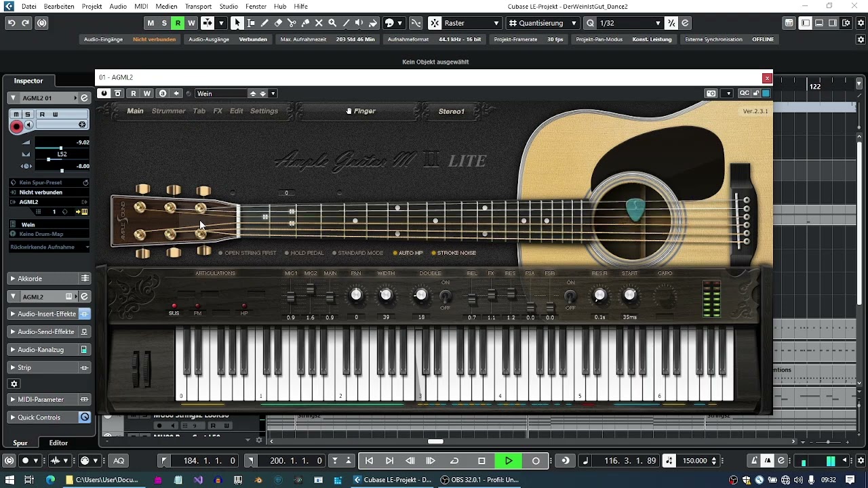
Task: Open Windows Start menu
Action: click(x=9, y=480)
